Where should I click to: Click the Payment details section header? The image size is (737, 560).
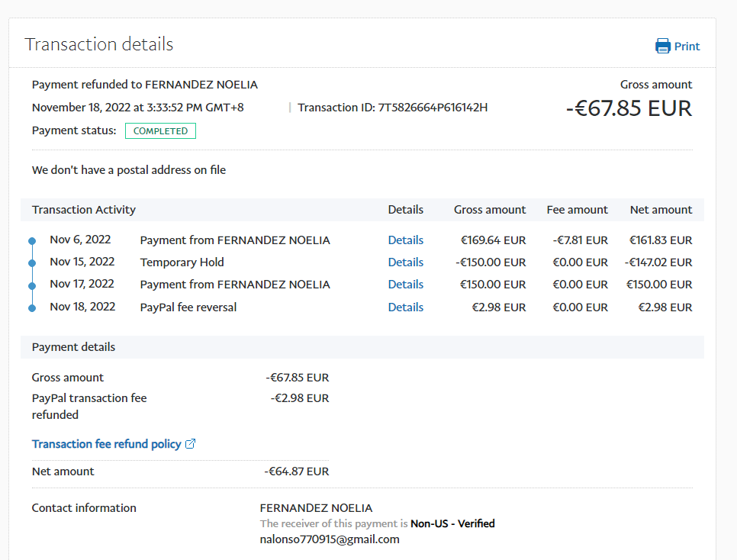73,347
